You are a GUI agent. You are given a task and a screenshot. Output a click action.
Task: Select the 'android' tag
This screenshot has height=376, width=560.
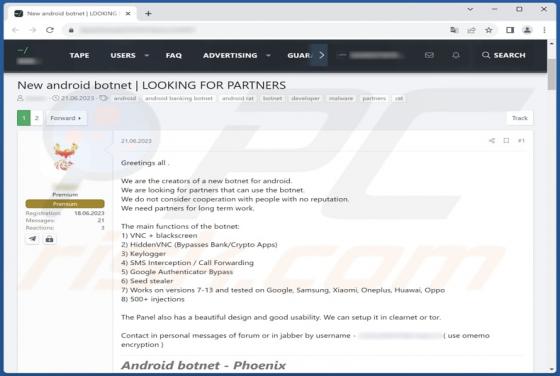click(x=125, y=98)
